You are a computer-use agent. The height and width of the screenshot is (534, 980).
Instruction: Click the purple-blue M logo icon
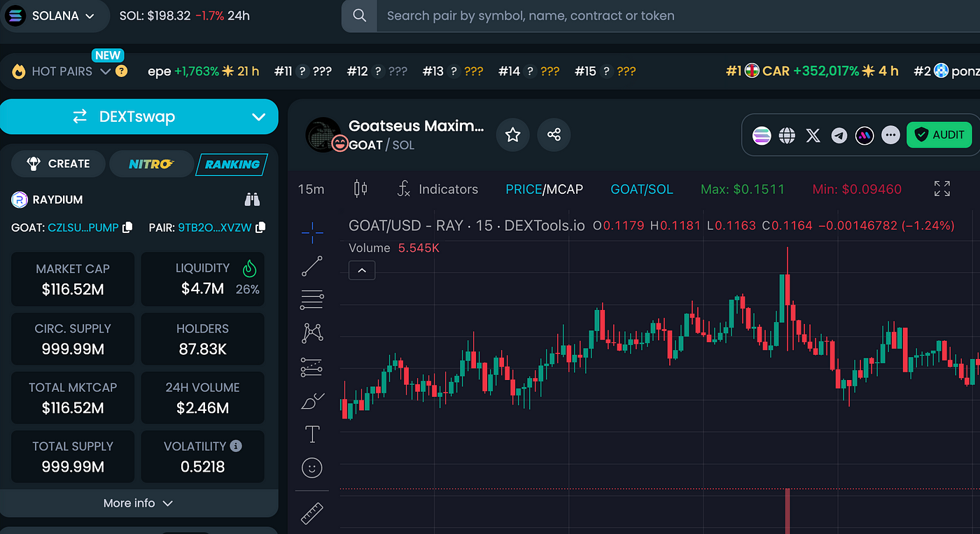tap(864, 135)
